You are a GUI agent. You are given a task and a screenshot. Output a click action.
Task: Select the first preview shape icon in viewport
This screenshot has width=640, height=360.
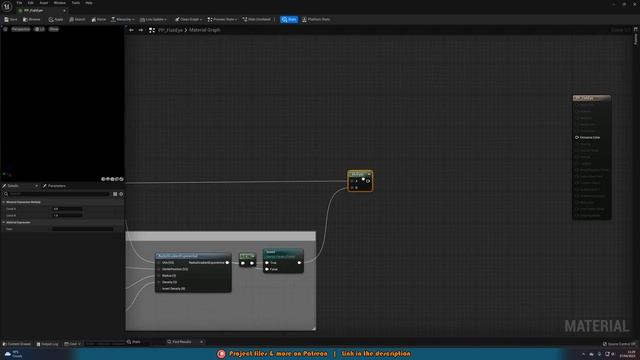(103, 179)
